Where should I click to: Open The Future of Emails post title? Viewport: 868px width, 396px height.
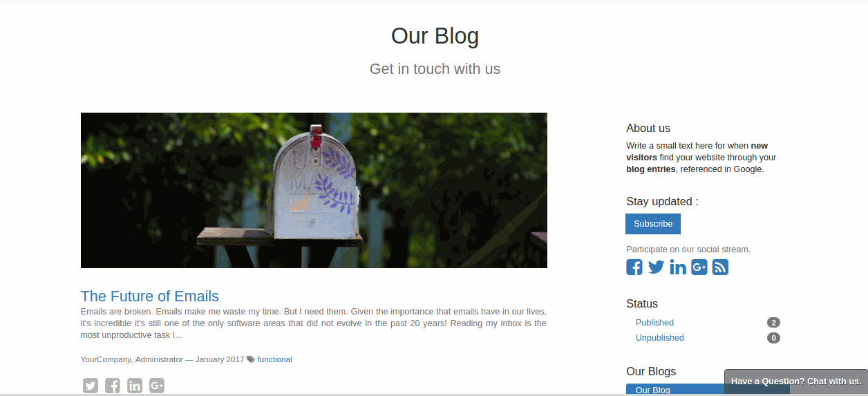tap(150, 296)
